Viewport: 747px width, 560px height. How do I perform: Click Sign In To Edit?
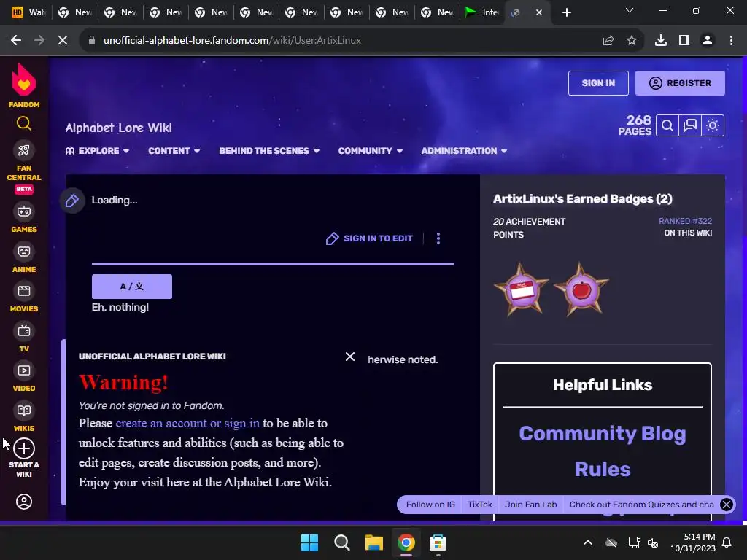[369, 238]
